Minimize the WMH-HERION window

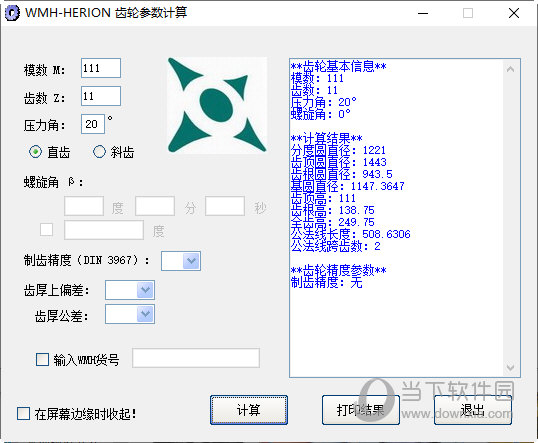coord(423,13)
